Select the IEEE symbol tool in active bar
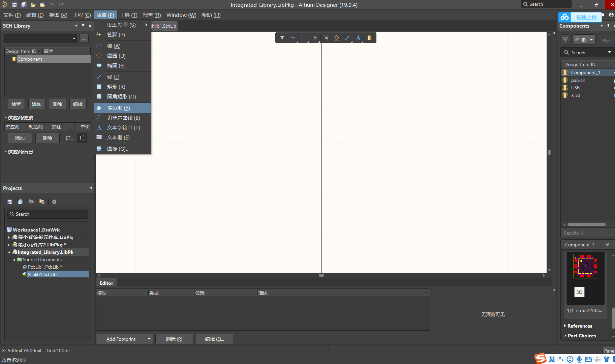 pyautogui.click(x=337, y=38)
